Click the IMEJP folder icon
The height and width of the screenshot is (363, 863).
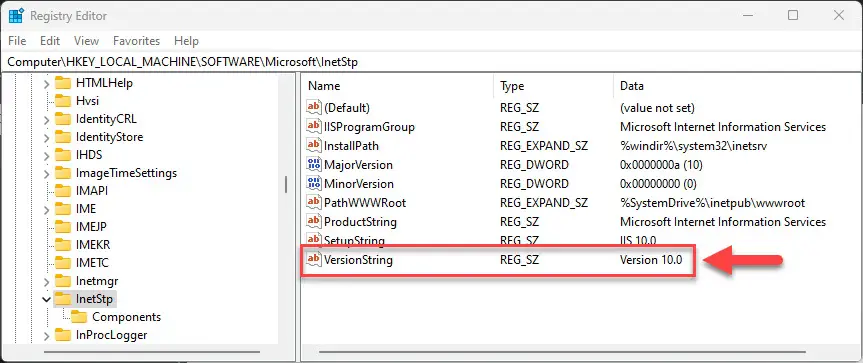[x=63, y=227]
